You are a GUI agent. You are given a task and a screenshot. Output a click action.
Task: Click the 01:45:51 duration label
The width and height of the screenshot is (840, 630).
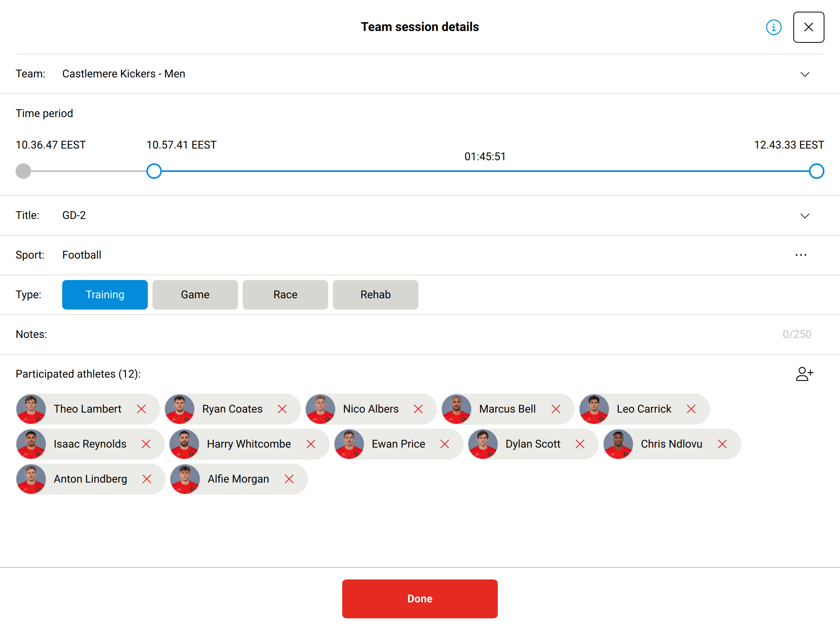pyautogui.click(x=485, y=157)
